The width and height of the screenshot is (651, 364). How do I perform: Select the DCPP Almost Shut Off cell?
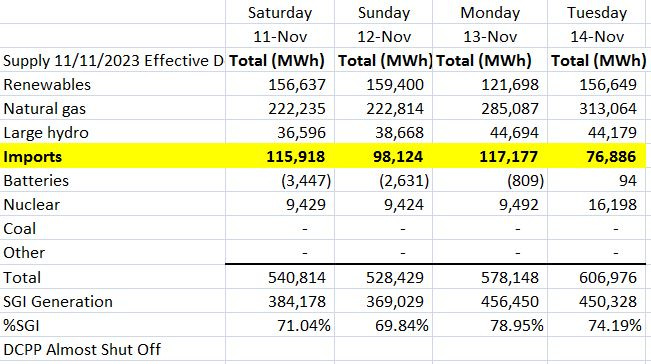[x=113, y=349]
